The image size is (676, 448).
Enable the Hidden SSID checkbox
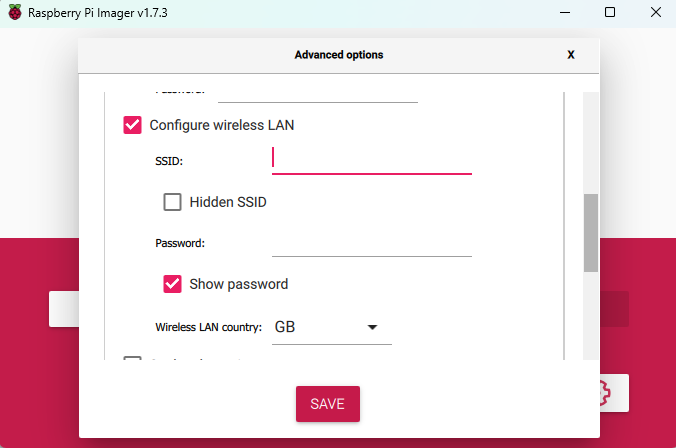point(172,202)
